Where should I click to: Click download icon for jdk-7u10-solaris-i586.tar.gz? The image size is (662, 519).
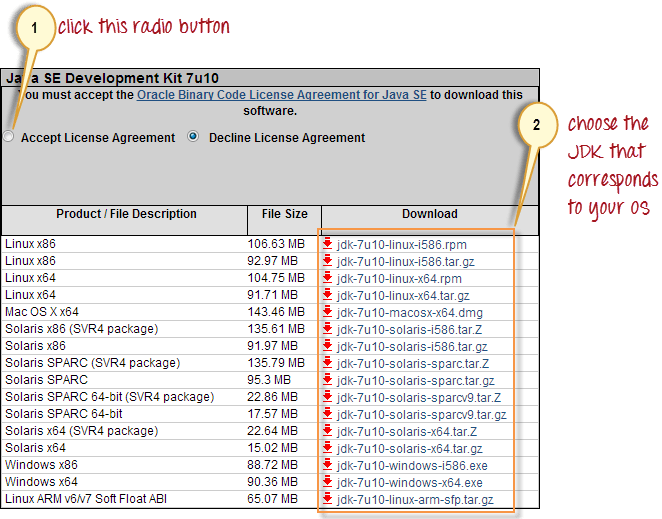click(x=327, y=346)
